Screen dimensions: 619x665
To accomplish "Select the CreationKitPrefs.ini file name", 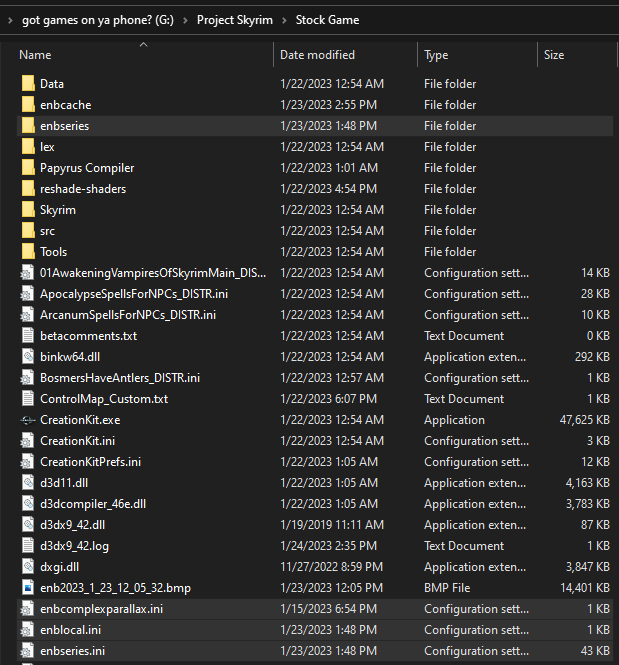I will 90,462.
